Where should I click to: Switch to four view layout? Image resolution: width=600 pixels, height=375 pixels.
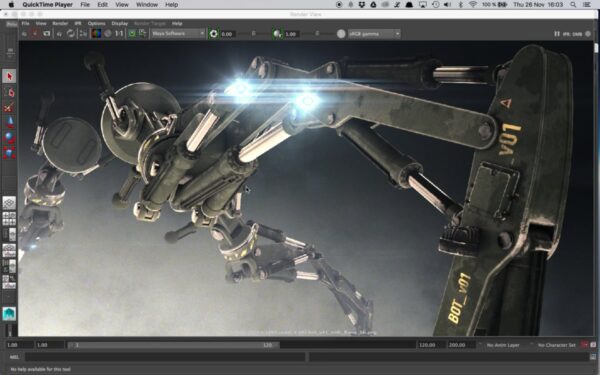[x=9, y=218]
